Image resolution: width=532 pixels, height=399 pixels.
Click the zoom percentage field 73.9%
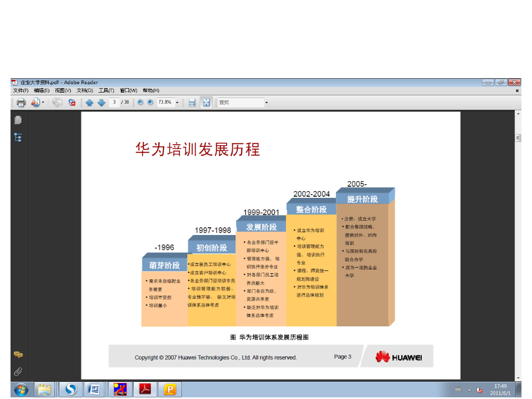pos(166,102)
